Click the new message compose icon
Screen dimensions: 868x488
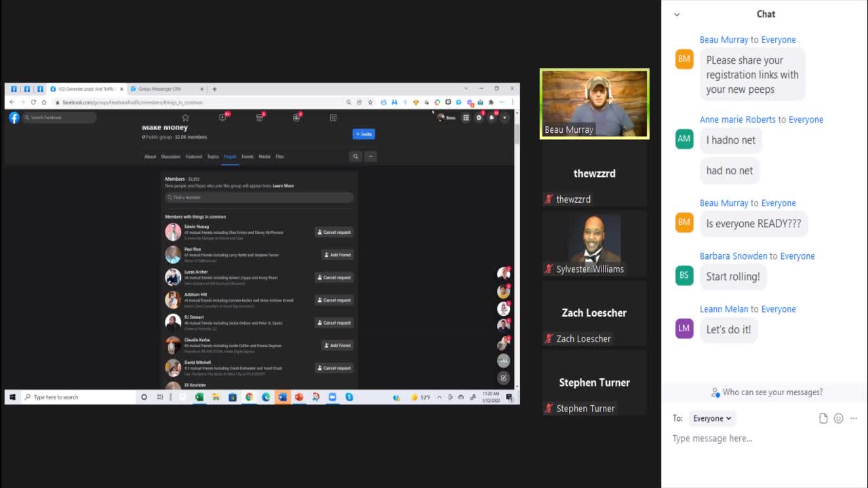503,378
